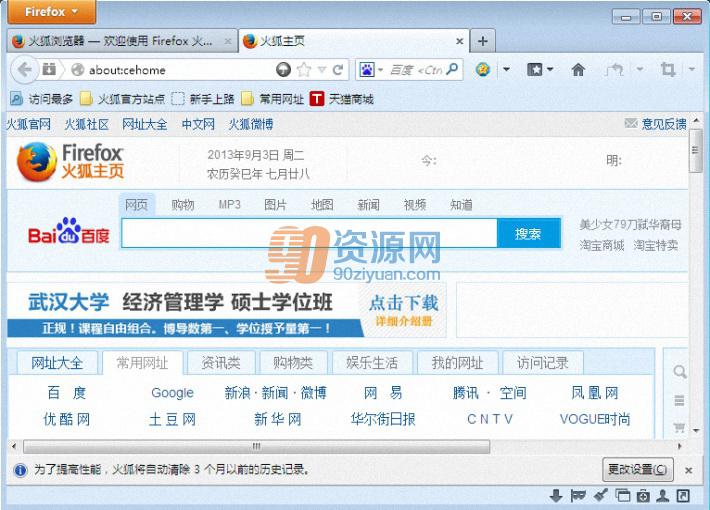The width and height of the screenshot is (710, 510).
Task: Switch to 网址大全 tab
Action: (x=57, y=363)
